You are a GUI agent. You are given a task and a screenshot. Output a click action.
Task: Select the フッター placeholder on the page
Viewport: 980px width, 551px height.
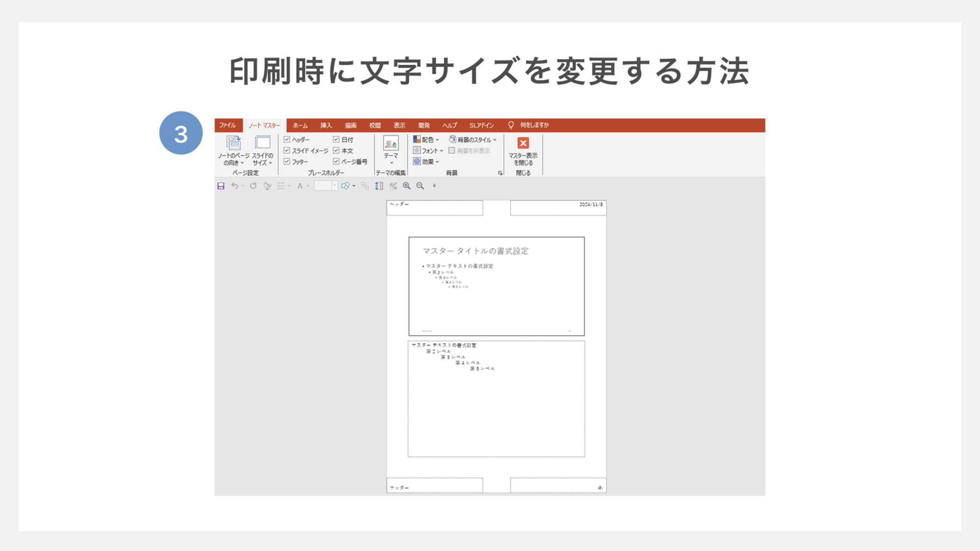(x=435, y=485)
